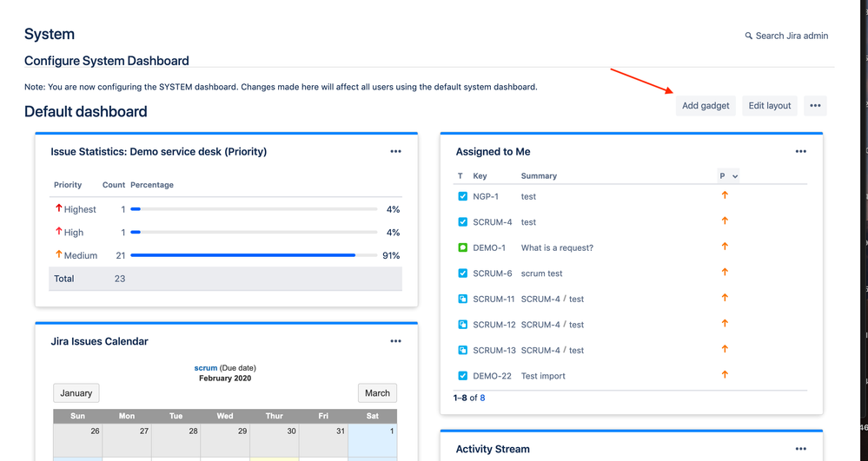The height and width of the screenshot is (461, 868).
Task: Open issue SCRUM-6
Action: [492, 273]
